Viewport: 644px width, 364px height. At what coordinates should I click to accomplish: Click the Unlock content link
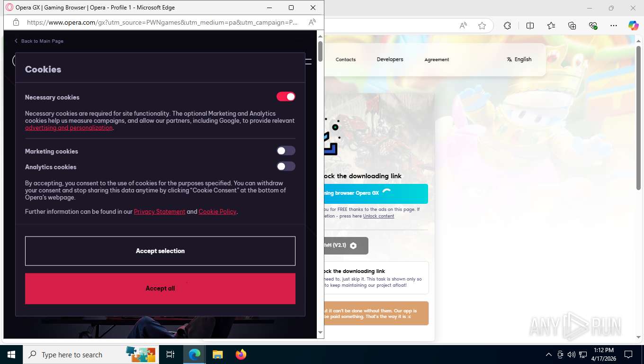click(378, 216)
